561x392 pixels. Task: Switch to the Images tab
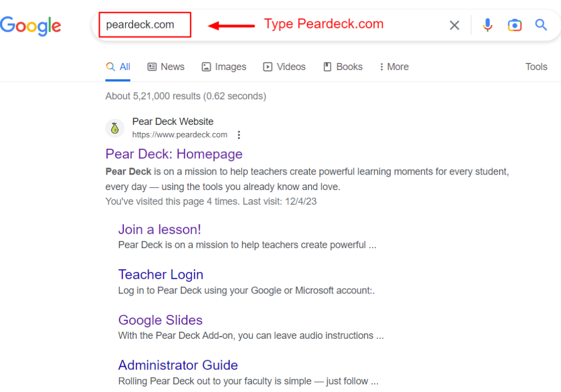[x=224, y=67]
